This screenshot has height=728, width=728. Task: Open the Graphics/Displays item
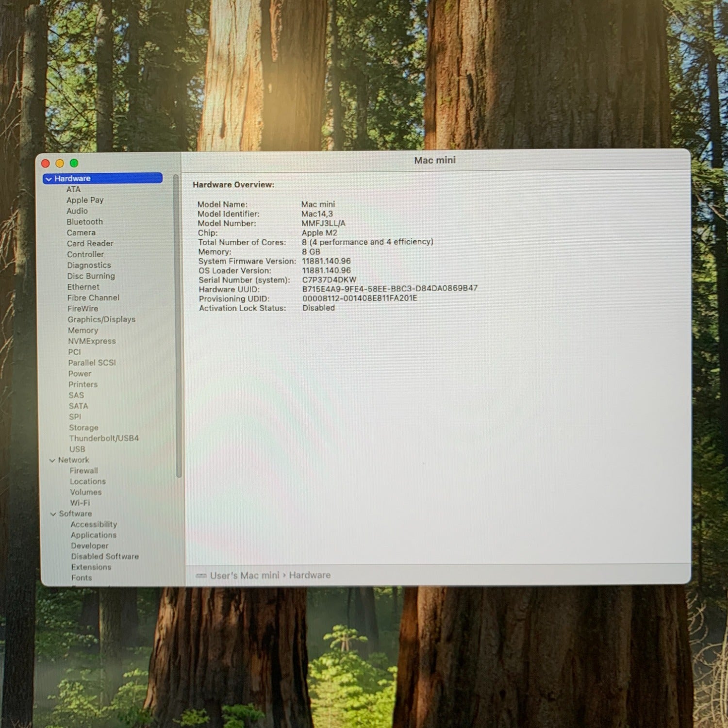pyautogui.click(x=101, y=319)
